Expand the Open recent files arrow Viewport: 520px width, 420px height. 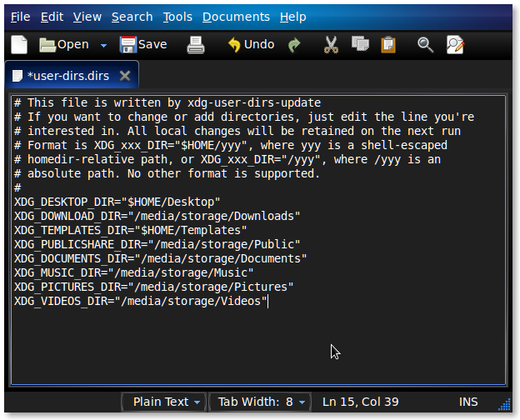103,45
